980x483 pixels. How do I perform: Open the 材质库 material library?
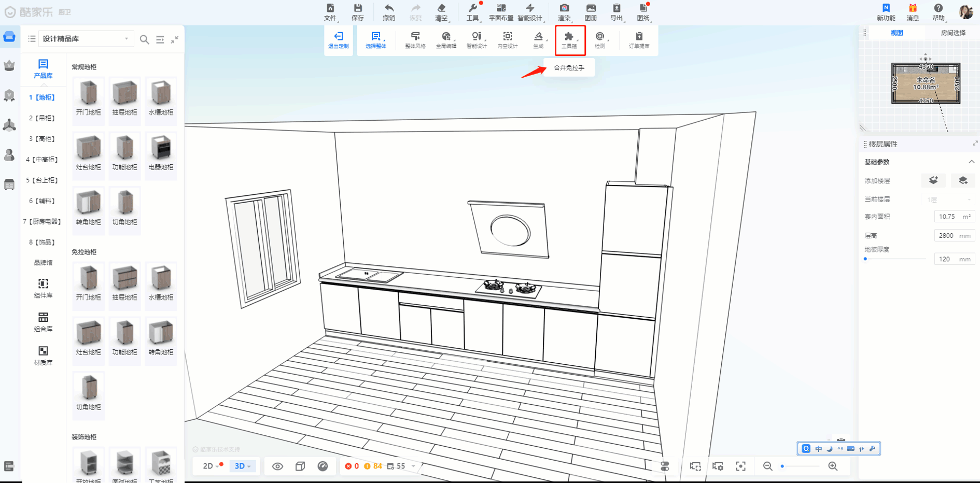pyautogui.click(x=43, y=356)
